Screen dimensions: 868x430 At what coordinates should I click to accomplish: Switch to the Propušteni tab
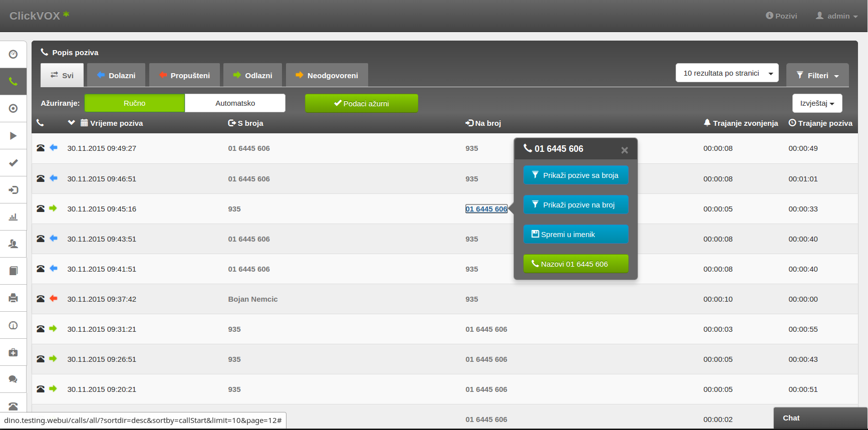184,76
